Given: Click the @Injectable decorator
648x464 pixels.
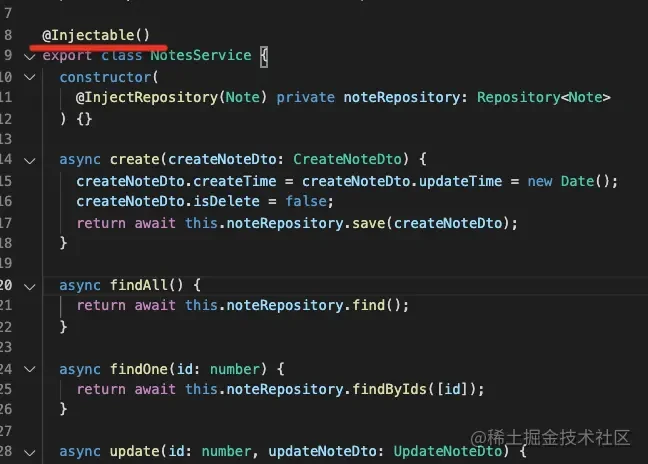Looking at the screenshot, I should tap(96, 35).
